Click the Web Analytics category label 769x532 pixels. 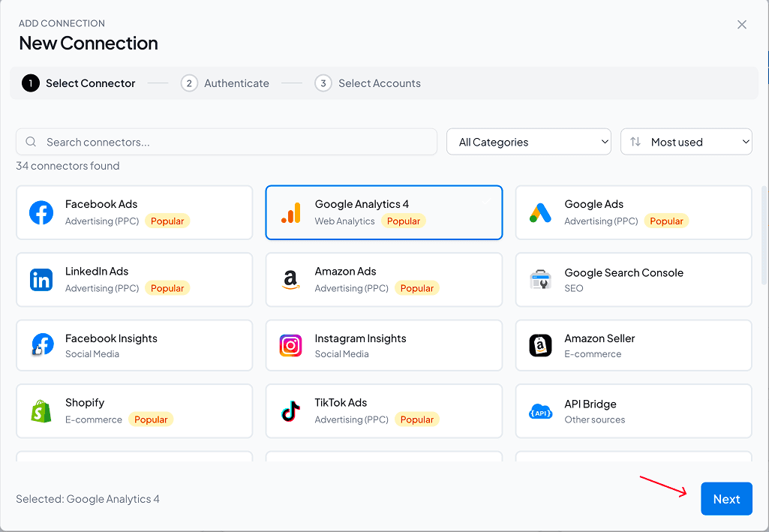coord(345,221)
